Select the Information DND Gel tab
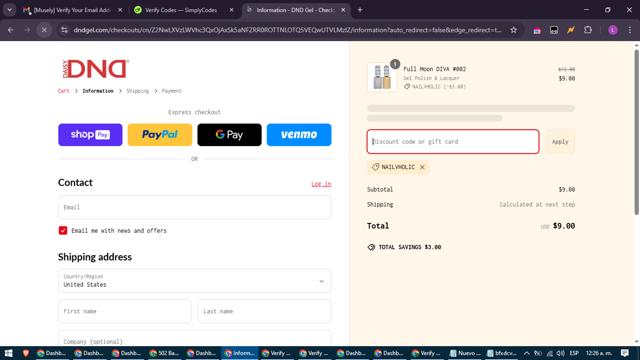 click(x=296, y=10)
